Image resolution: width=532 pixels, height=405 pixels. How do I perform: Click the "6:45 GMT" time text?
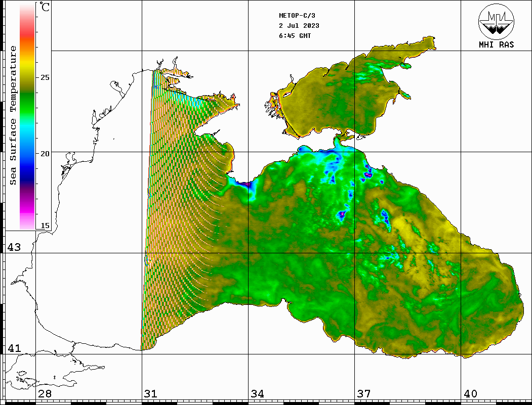point(295,36)
